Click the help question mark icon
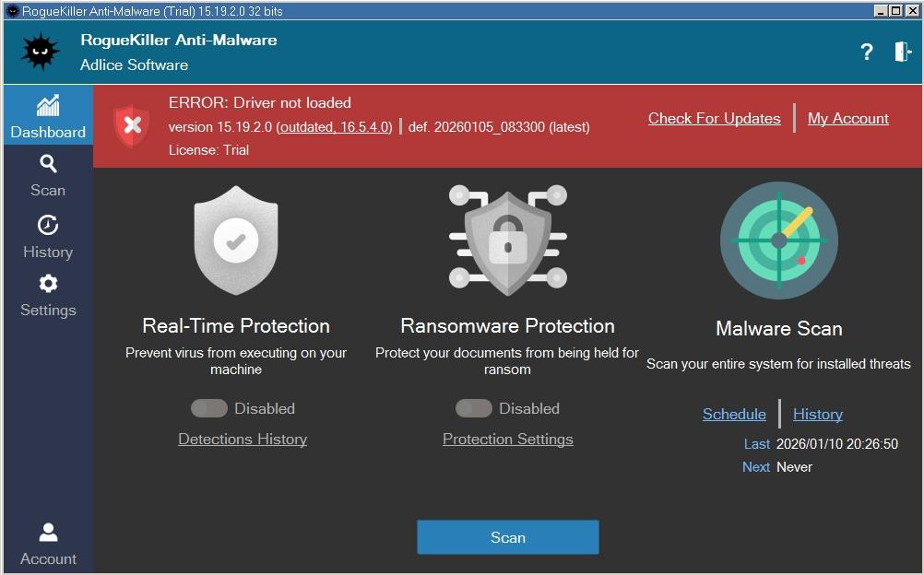This screenshot has height=575, width=924. coord(866,52)
